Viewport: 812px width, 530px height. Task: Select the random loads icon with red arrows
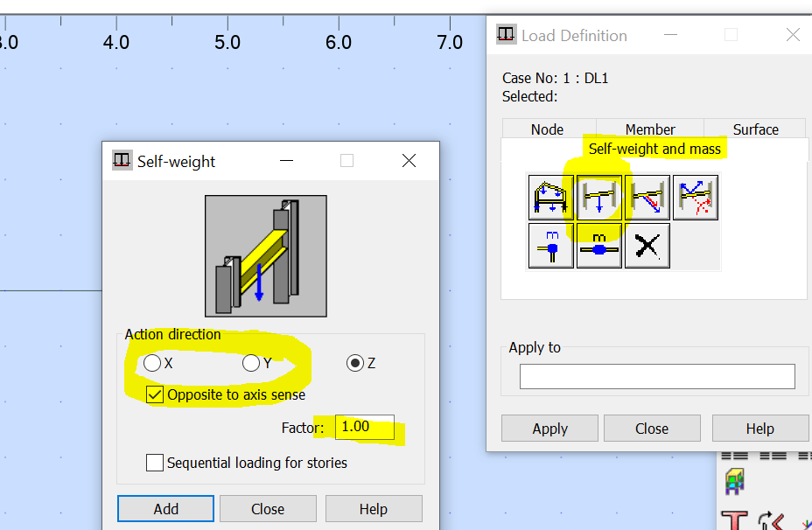(x=696, y=198)
